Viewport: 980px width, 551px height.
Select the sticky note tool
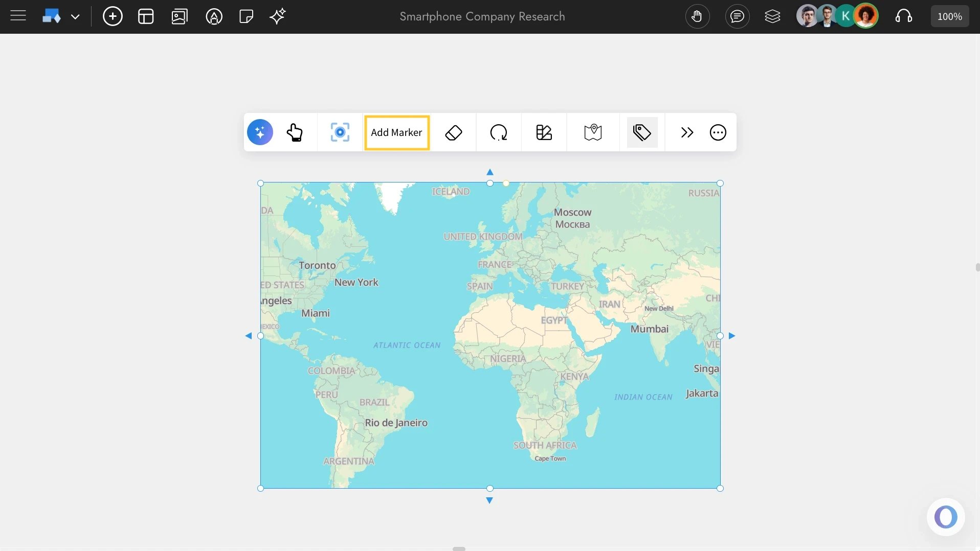pyautogui.click(x=246, y=16)
